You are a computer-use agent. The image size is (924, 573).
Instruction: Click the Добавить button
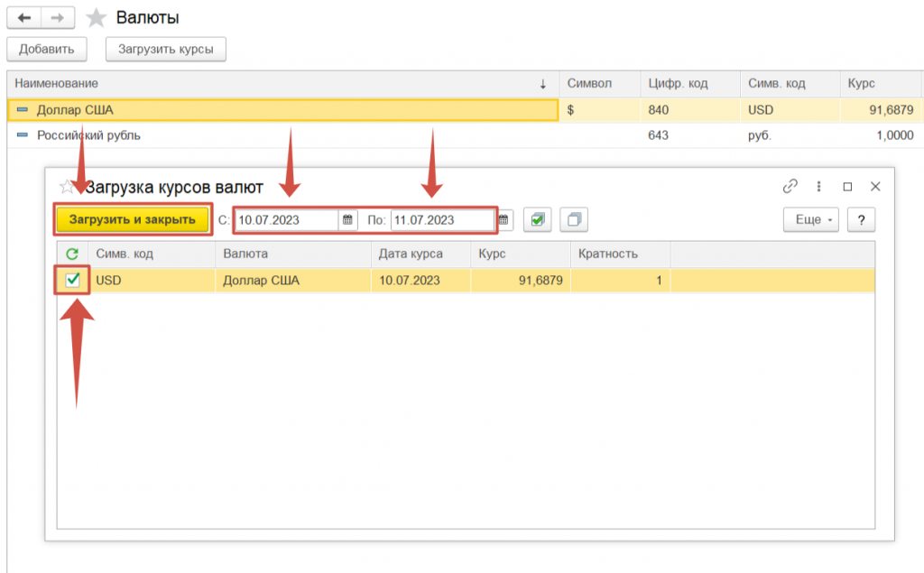46,49
